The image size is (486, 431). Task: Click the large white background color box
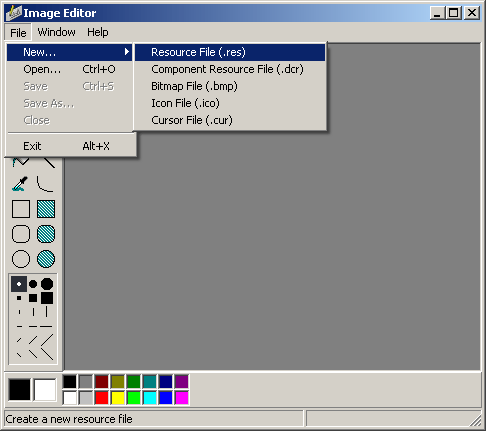click(x=45, y=389)
